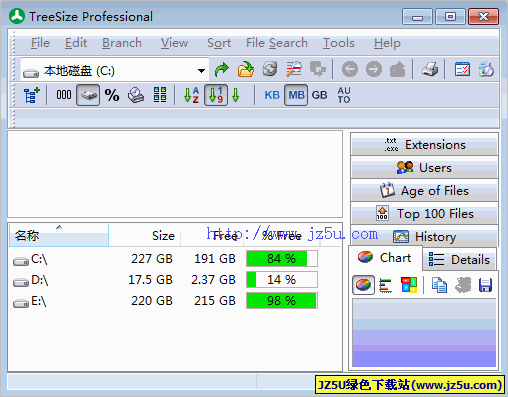Screen dimensions: 508x397
Task: Sort by name A-Z
Action: (192, 95)
